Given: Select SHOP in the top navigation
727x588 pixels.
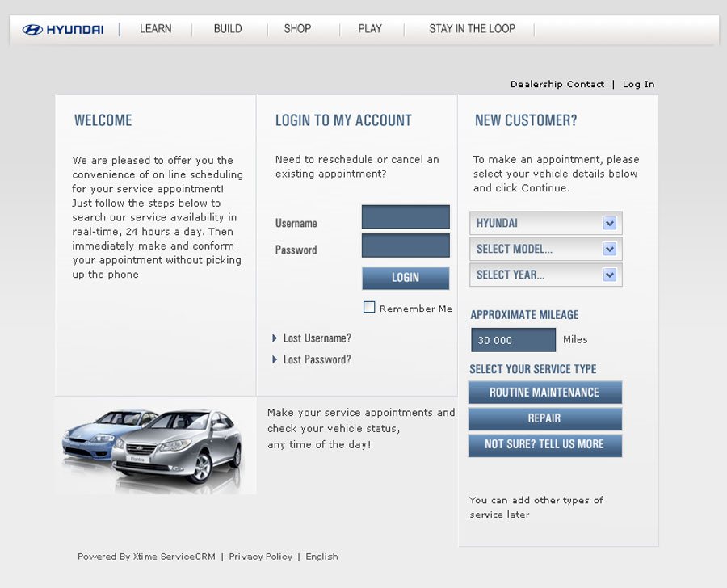Looking at the screenshot, I should point(297,29).
